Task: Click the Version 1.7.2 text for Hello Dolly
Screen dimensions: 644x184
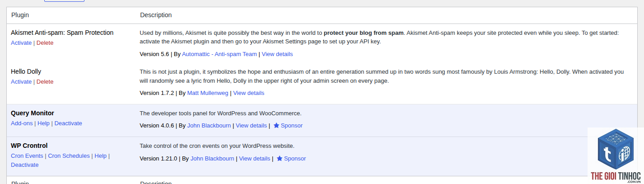Action: [x=157, y=93]
